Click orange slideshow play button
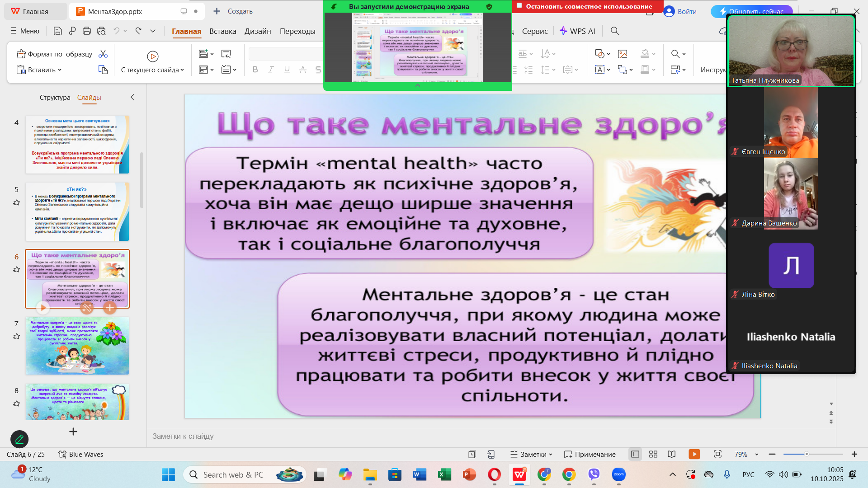The image size is (868, 488). tap(694, 454)
